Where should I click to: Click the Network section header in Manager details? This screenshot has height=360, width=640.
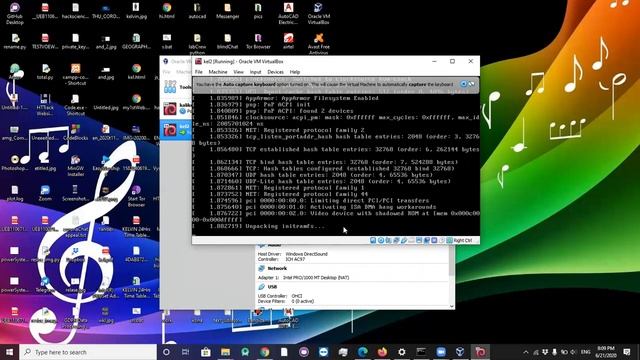pos(277,269)
